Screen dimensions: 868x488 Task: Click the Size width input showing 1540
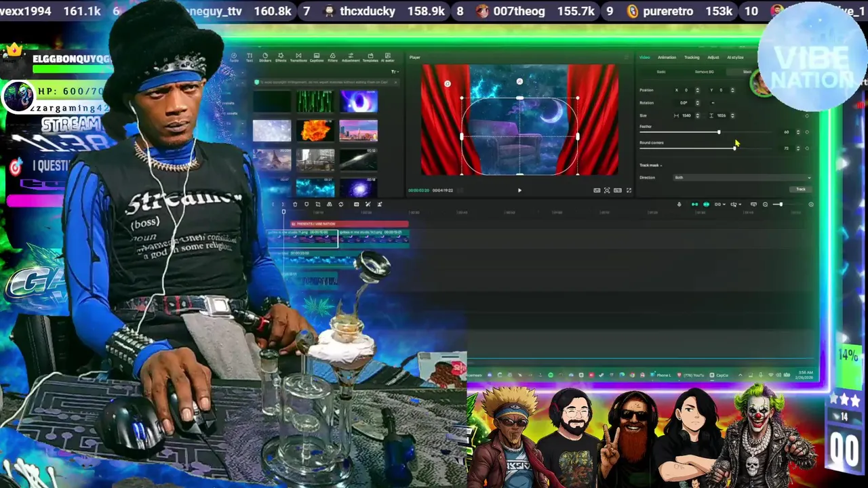686,116
